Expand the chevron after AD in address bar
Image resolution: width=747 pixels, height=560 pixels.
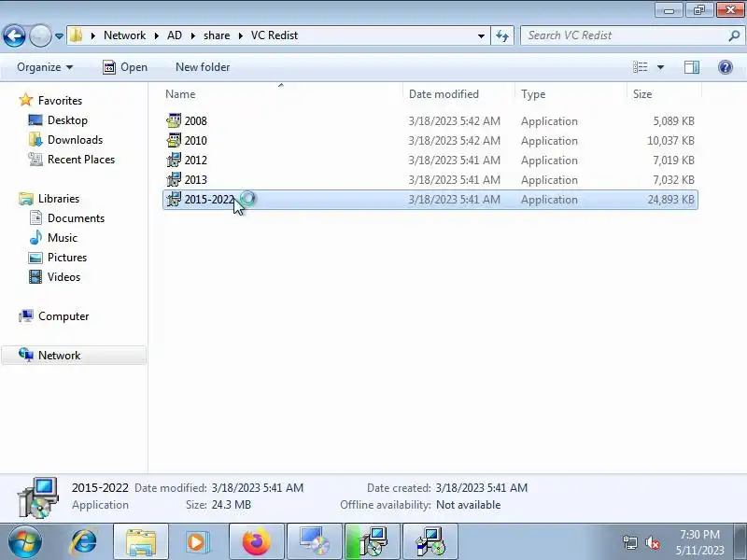[193, 35]
